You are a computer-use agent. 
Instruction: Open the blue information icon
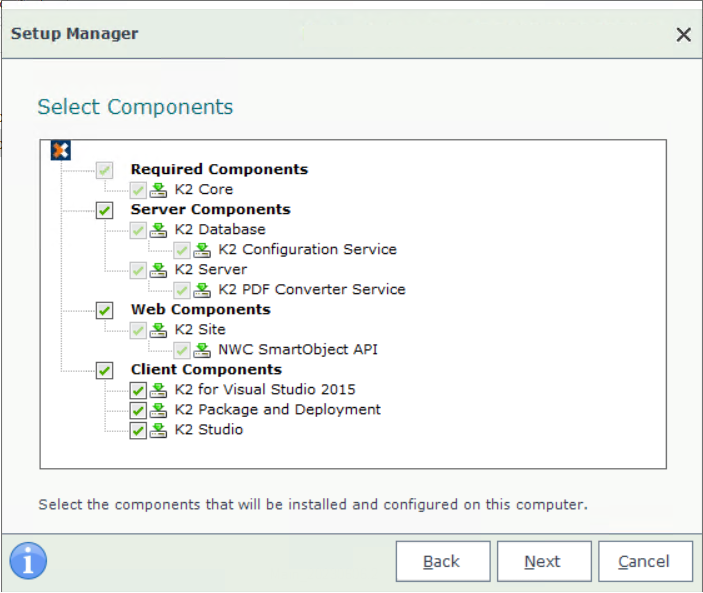29,561
